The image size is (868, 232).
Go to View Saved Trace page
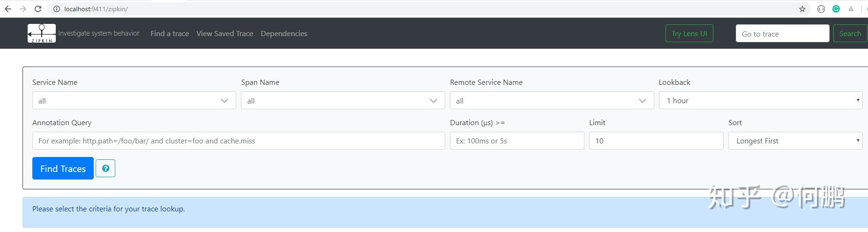point(224,34)
